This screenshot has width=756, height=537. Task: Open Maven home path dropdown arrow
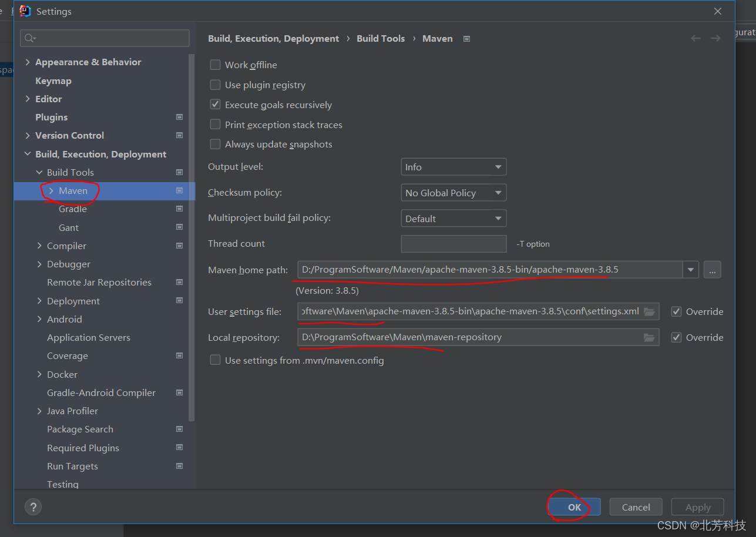[x=690, y=270]
